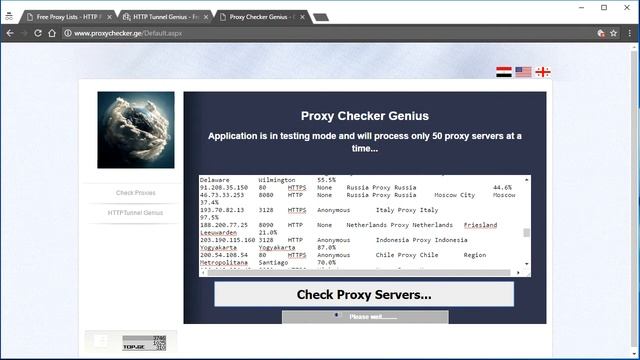This screenshot has height=360, width=640.
Task: Click the browser page vertical scrollbar
Action: (634, 200)
